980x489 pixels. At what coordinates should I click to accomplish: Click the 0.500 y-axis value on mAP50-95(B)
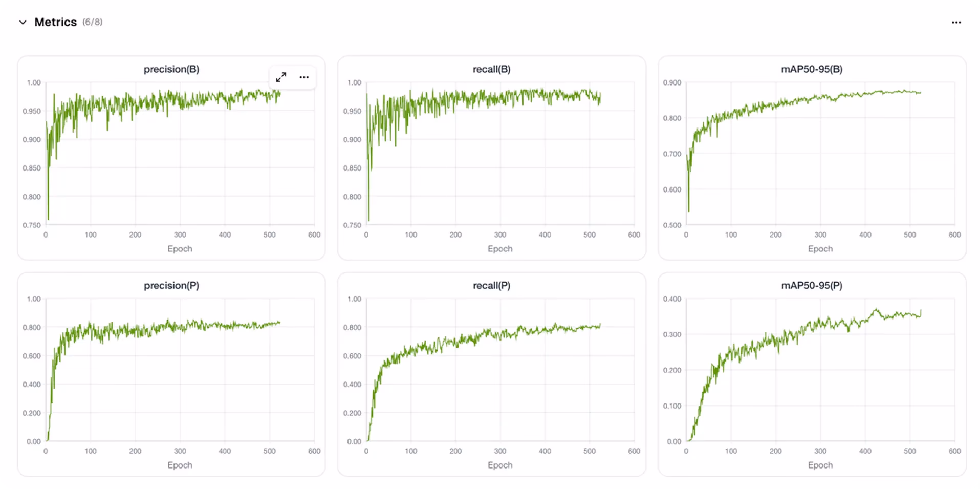pyautogui.click(x=672, y=225)
